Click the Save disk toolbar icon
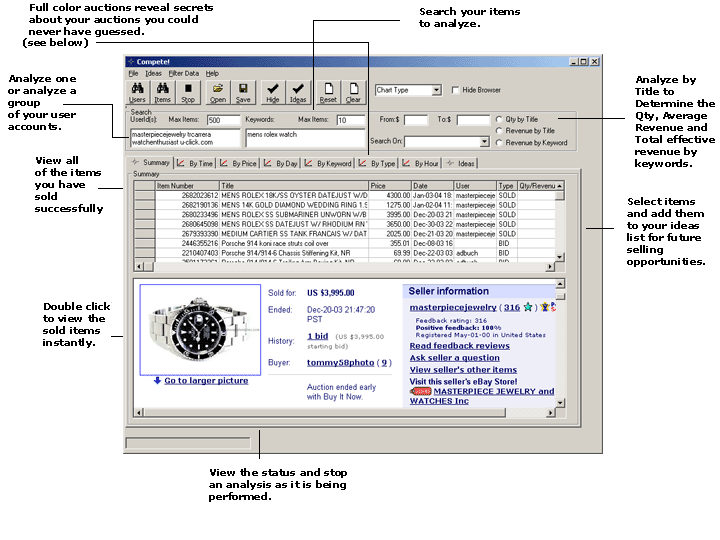Image resolution: width=720 pixels, height=540 pixels. click(x=243, y=92)
